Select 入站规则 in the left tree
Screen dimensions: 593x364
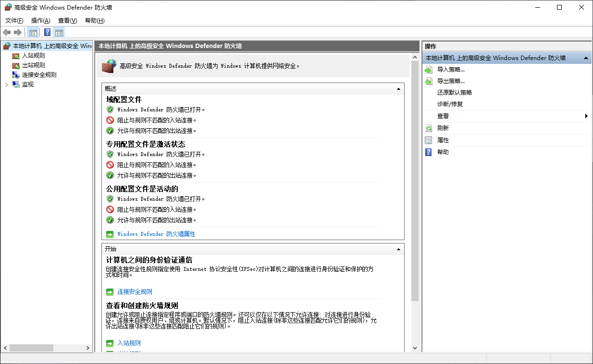[33, 56]
